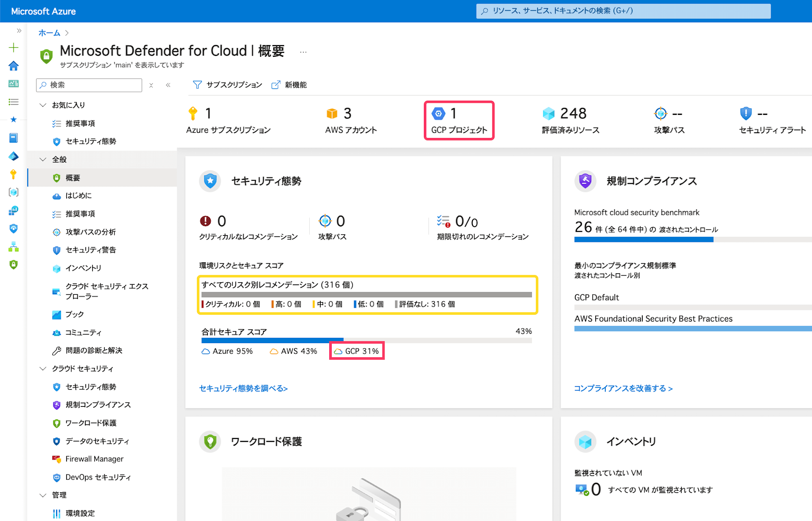Image resolution: width=812 pixels, height=521 pixels.
Task: Focus the global resource search box
Action: coord(623,11)
